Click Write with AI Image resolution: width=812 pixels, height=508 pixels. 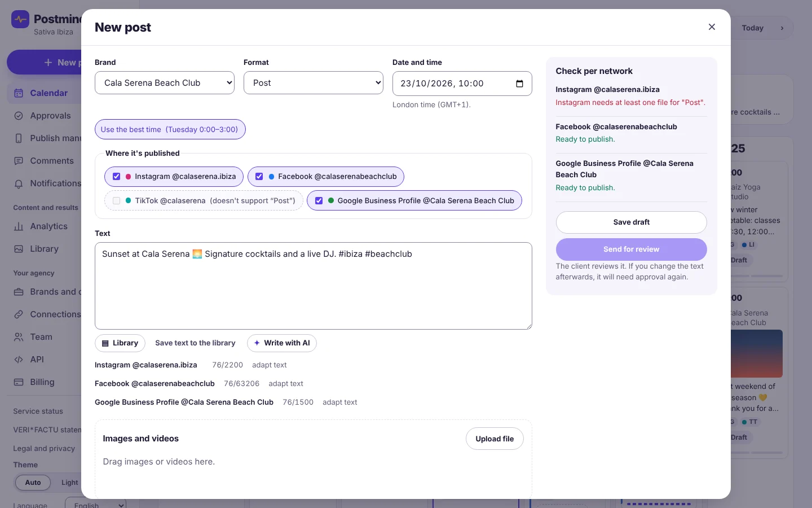coord(282,343)
